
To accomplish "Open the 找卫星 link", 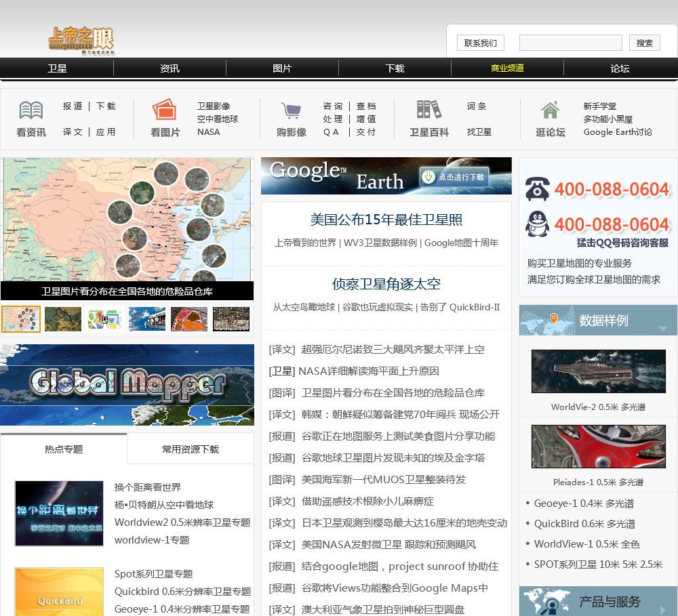I will coord(479,132).
